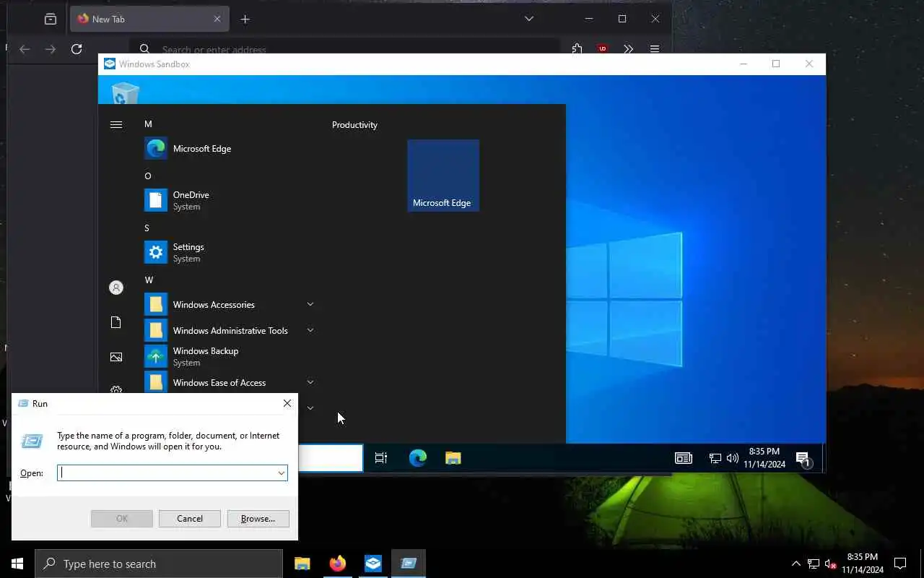Open the Start menu hamburger icon
Screen dimensions: 924x578
(x=115, y=125)
